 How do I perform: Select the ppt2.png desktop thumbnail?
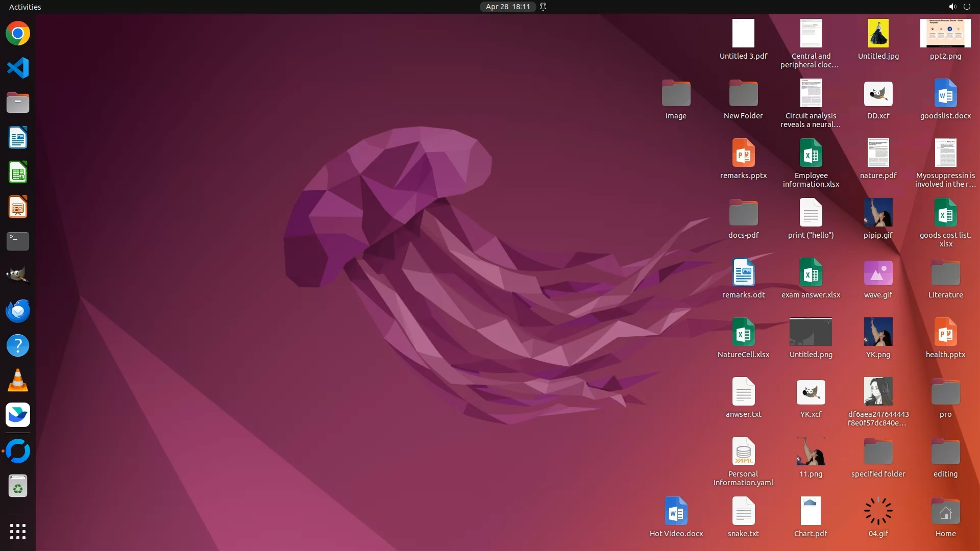[x=945, y=34]
